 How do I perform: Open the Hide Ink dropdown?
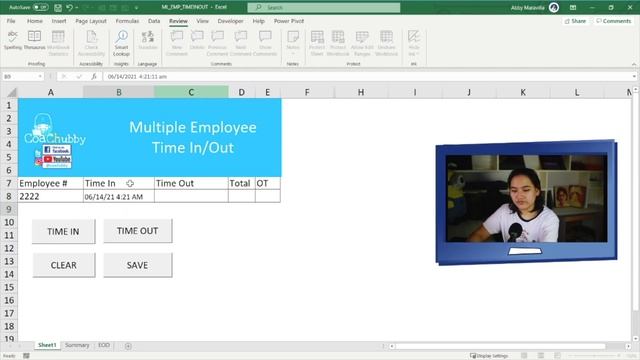click(413, 42)
